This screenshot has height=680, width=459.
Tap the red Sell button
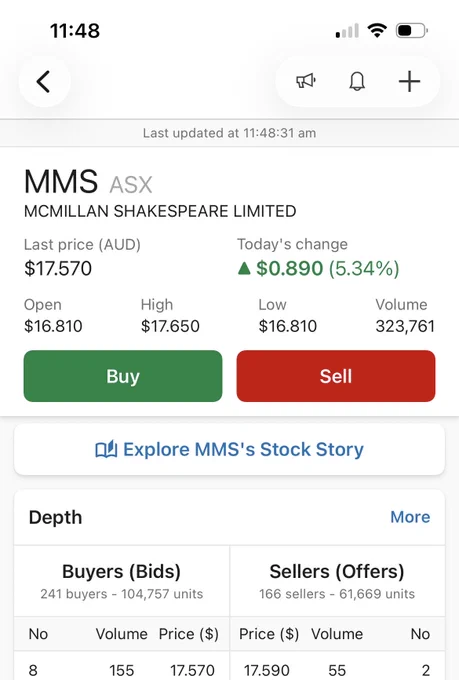tap(336, 376)
